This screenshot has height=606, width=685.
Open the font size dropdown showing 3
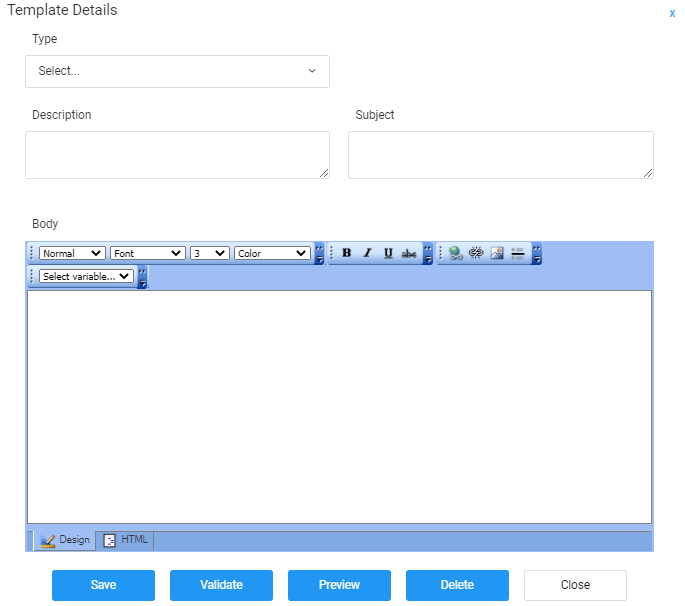(210, 254)
